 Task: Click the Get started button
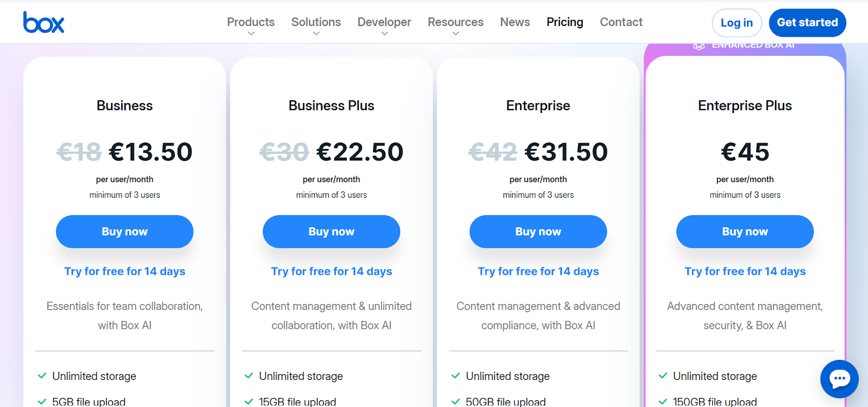(807, 22)
